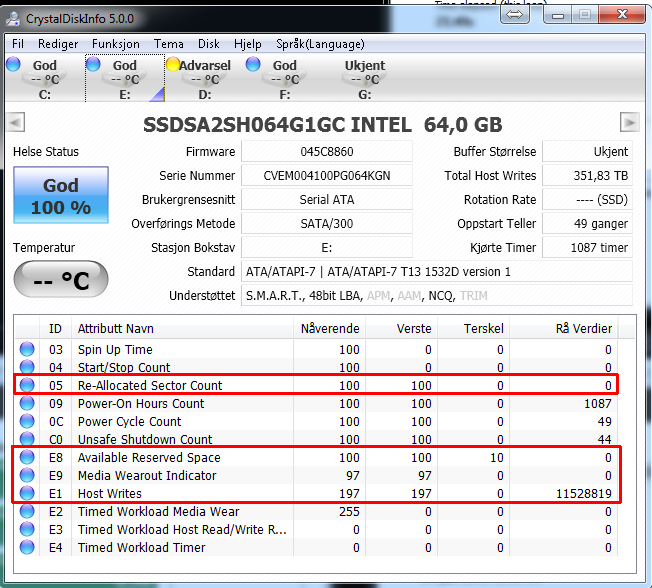Click status orb of Unsafe Shutdown Count row
The height and width of the screenshot is (588, 652).
pos(27,439)
